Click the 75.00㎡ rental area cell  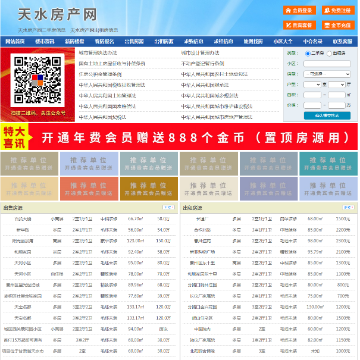pyautogui.click(x=315, y=296)
